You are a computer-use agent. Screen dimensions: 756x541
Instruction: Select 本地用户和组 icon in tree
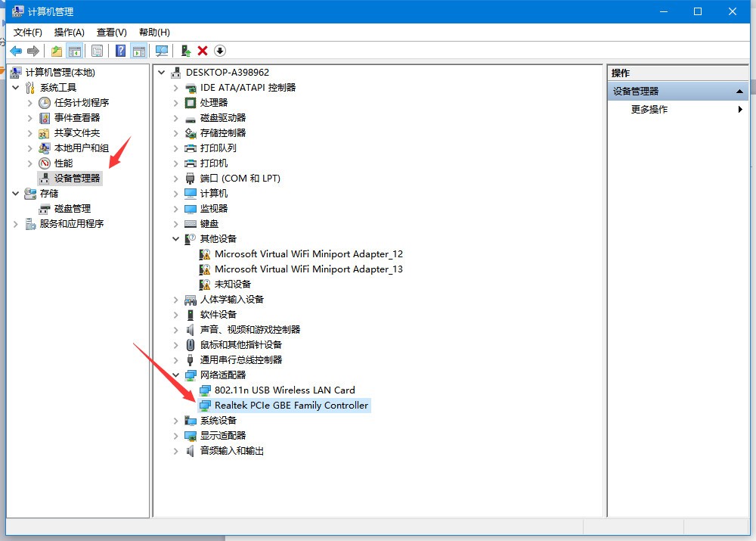[45, 148]
